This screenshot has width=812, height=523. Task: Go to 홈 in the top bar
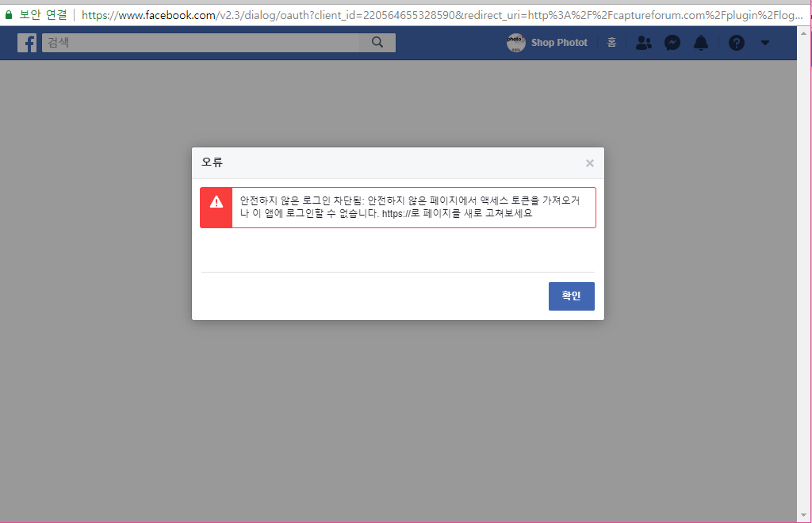611,43
